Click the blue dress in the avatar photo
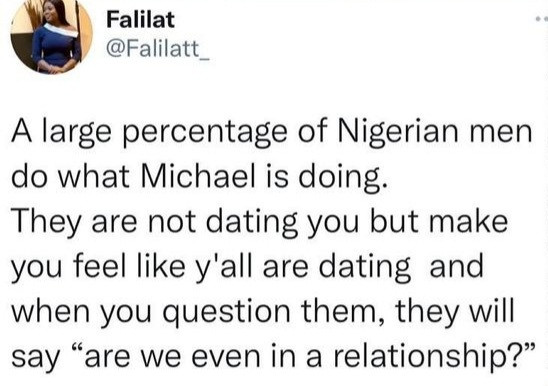548x386 pixels. click(x=55, y=47)
